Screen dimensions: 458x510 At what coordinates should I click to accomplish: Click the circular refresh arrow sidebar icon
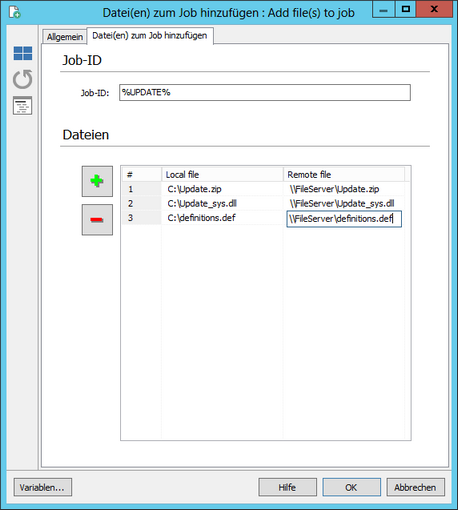tap(23, 79)
